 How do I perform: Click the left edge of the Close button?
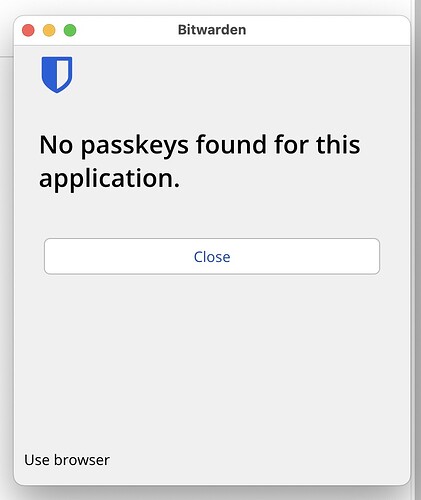pyautogui.click(x=50, y=256)
